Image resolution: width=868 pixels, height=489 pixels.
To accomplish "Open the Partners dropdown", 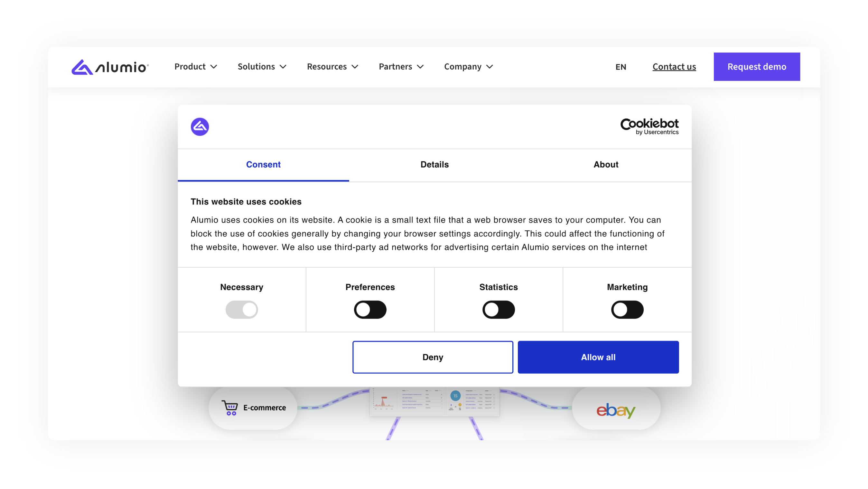I will [401, 67].
